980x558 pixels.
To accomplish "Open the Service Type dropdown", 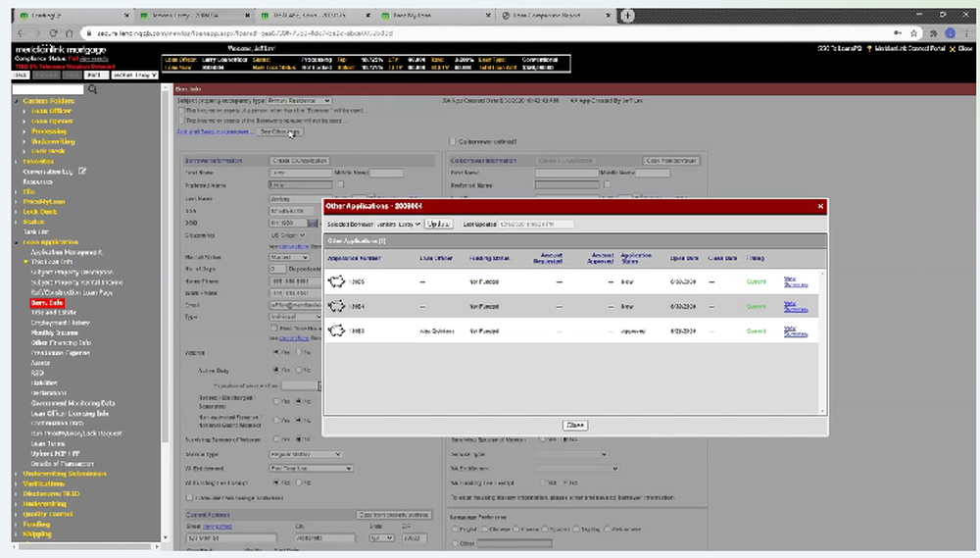I will (306, 454).
